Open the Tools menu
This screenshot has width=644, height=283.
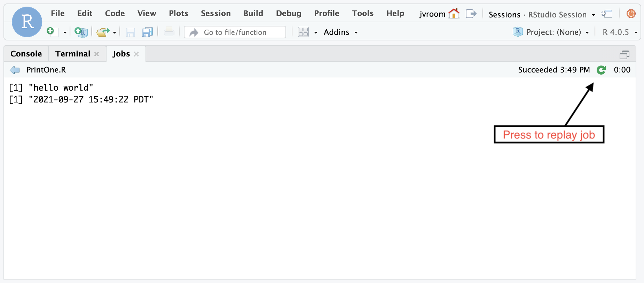pyautogui.click(x=362, y=13)
